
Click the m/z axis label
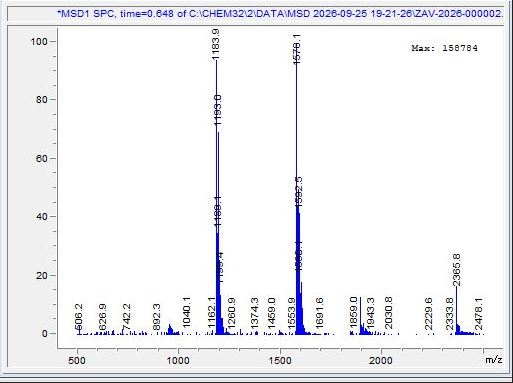[x=494, y=360]
